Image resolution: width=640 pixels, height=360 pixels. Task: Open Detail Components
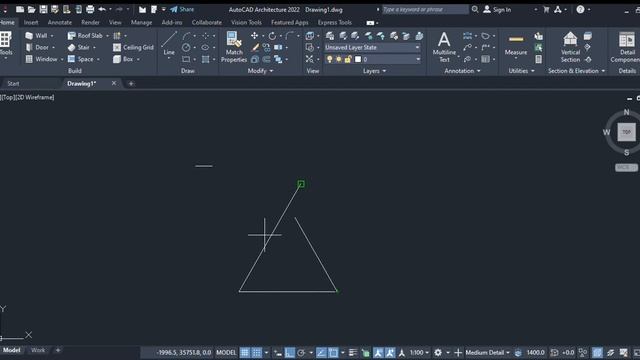pos(627,47)
